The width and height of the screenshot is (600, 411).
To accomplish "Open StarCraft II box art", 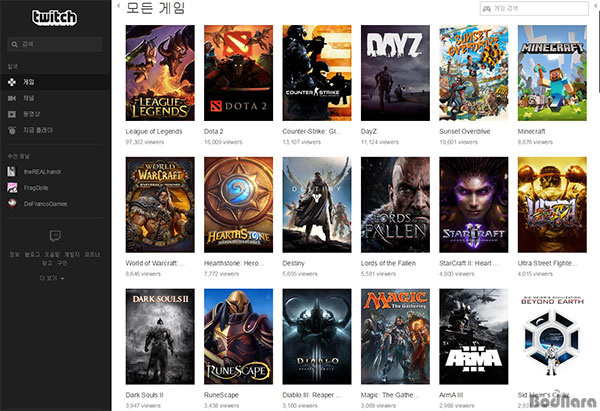I will click(x=474, y=204).
